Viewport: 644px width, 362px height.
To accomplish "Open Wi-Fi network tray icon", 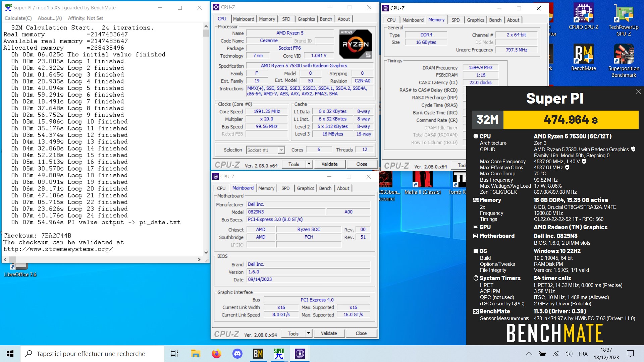I will tap(556, 354).
